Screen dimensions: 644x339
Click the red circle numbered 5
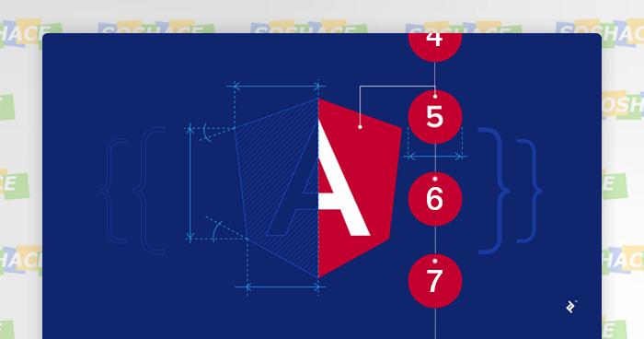435,117
